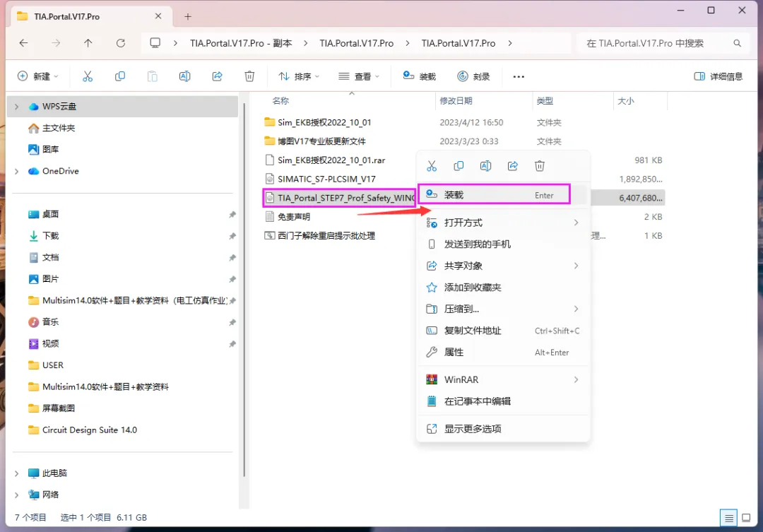
Task: Expand the WPS云盘 tree node
Action: [x=16, y=107]
